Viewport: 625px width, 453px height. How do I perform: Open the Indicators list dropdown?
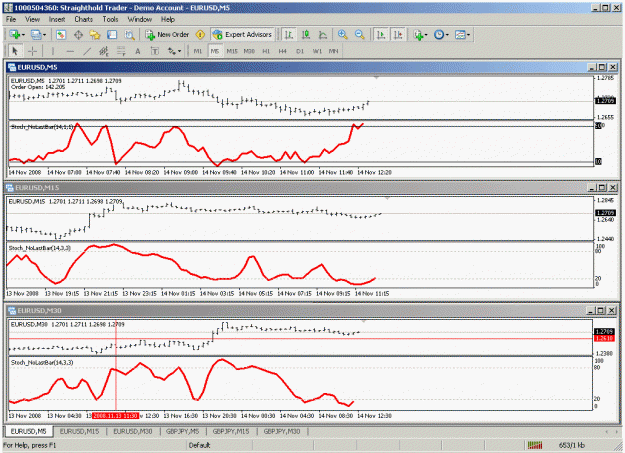point(420,35)
